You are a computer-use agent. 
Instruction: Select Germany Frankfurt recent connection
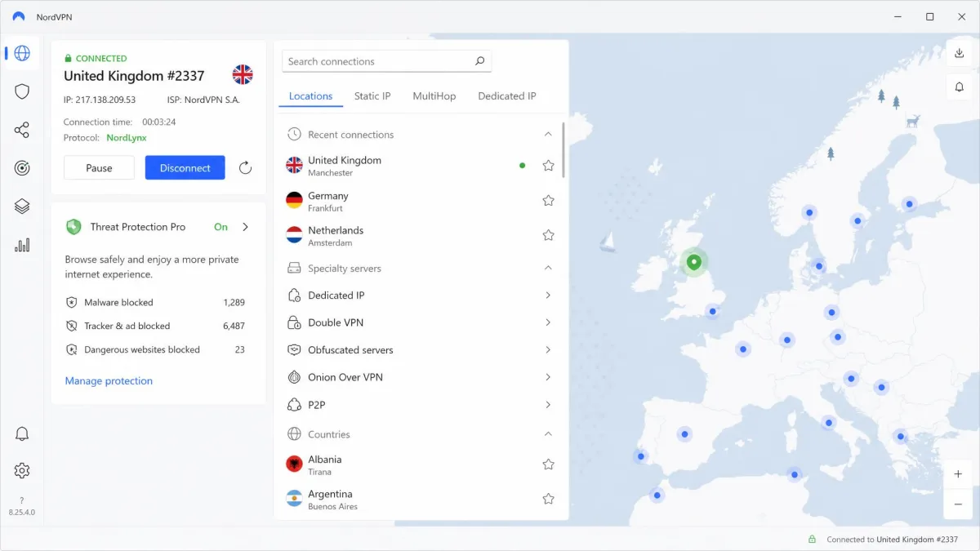[x=420, y=201]
